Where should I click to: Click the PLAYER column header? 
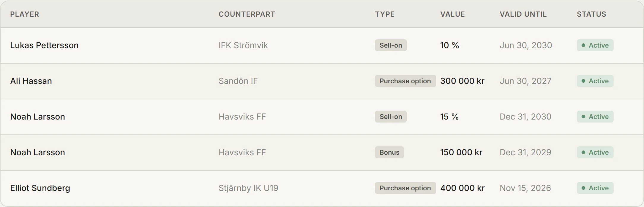click(x=25, y=14)
